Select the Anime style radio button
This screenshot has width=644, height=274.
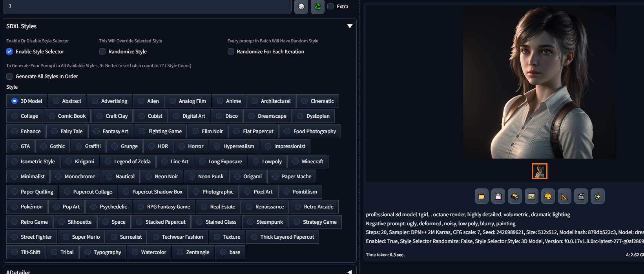point(230,101)
